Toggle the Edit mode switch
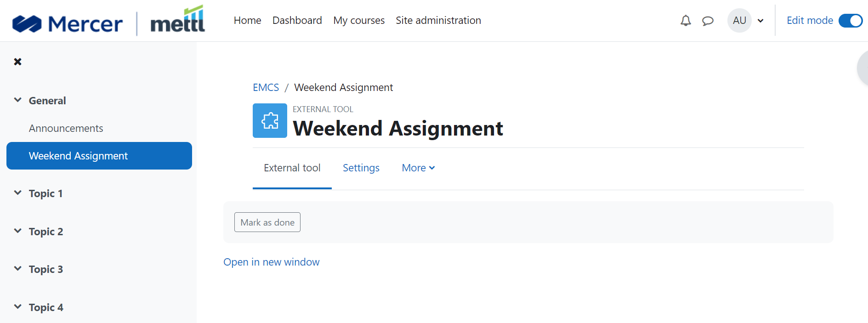The width and height of the screenshot is (868, 323). coord(850,21)
